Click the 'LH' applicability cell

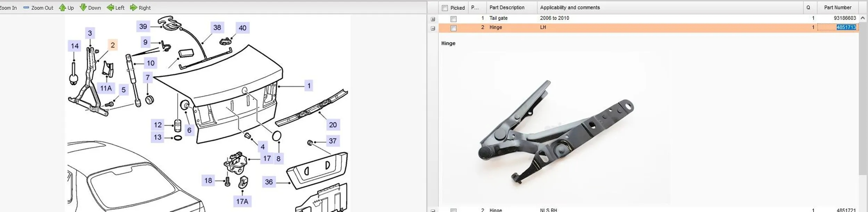pos(543,27)
